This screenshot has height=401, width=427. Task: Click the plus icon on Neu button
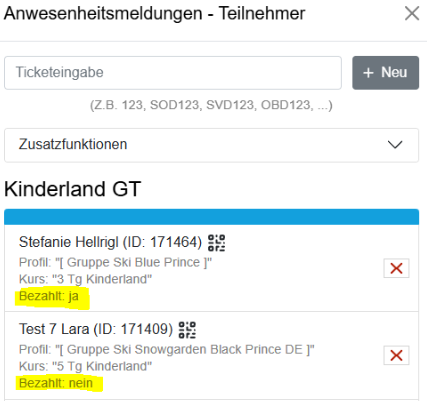click(368, 73)
